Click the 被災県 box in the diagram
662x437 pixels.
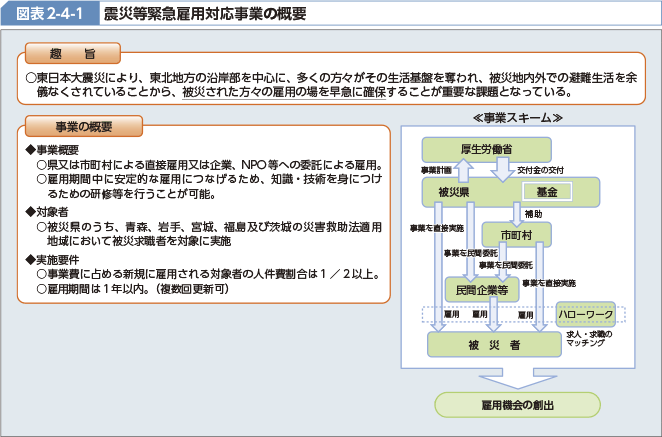tap(441, 191)
